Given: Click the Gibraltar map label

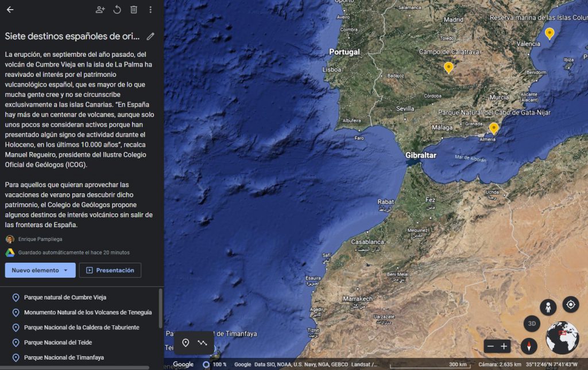Looking at the screenshot, I should pos(421,155).
